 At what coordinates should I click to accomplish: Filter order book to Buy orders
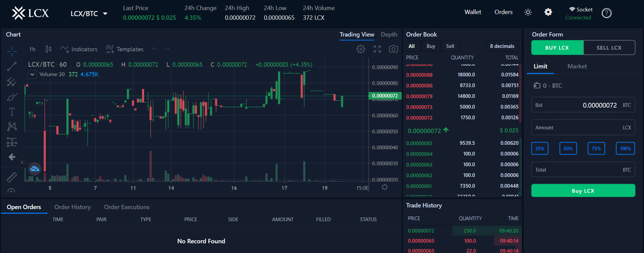[431, 46]
